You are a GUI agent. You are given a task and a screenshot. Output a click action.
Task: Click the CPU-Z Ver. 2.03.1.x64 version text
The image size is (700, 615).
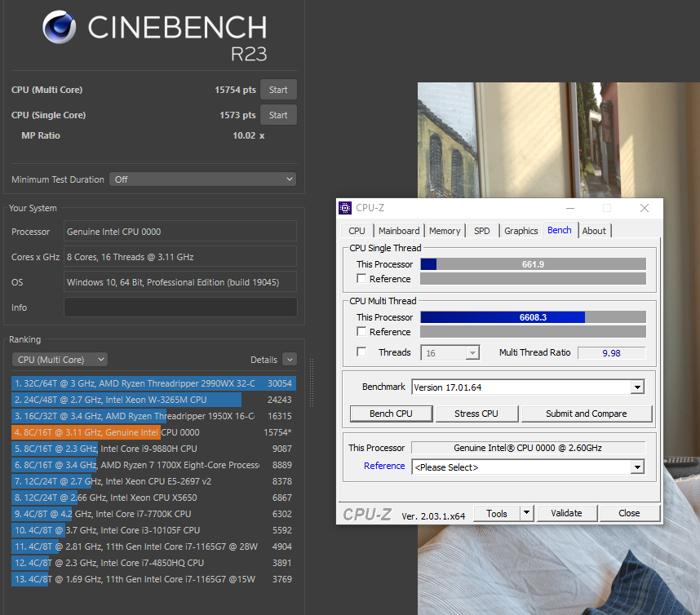coord(433,516)
